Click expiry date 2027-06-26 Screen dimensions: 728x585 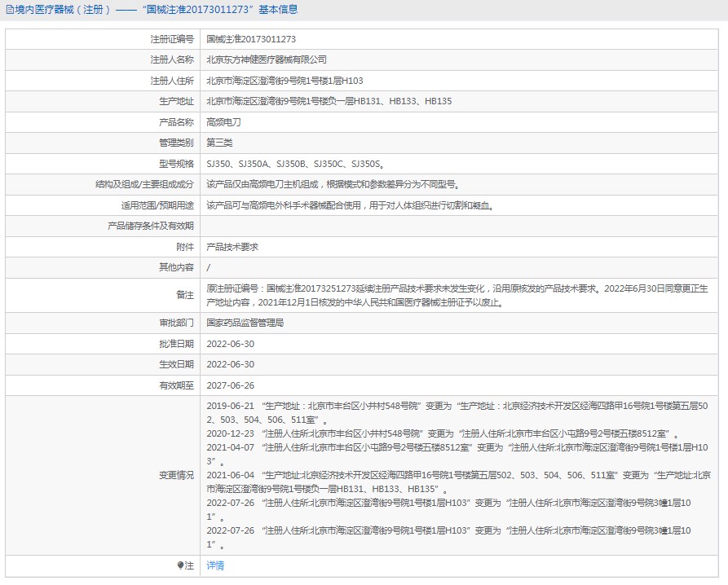pos(230,385)
